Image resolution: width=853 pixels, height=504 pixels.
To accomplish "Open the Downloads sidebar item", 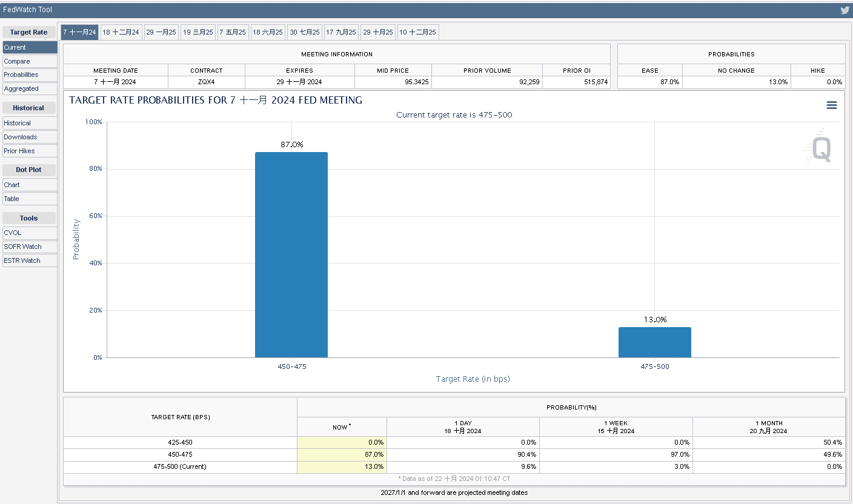I will tap(30, 137).
